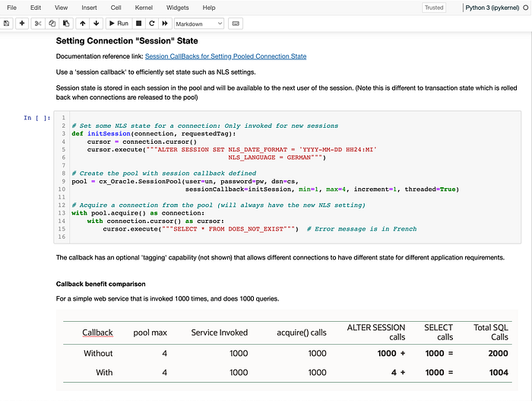This screenshot has width=532, height=401.
Task: Insert a cell below with plus icon
Action: tap(22, 24)
